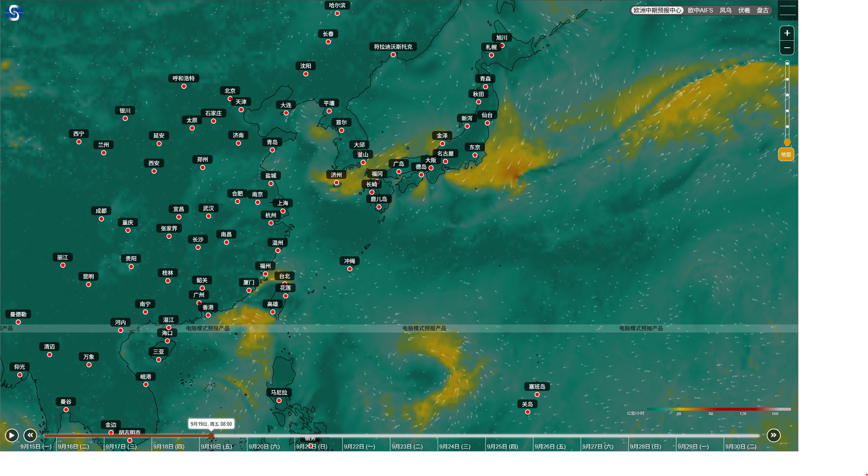Switch to the 欧中AIFS model
Image resolution: width=868 pixels, height=476 pixels.
pos(700,10)
